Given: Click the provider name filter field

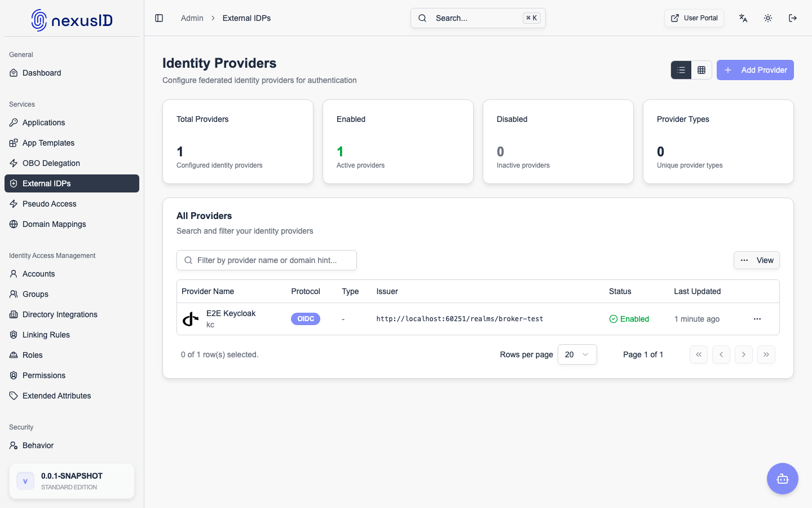Looking at the screenshot, I should 267,260.
